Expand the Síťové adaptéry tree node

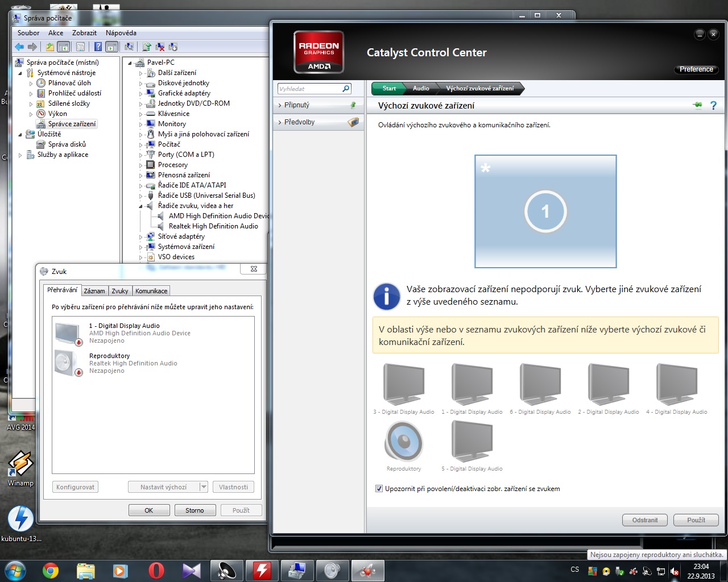[x=140, y=237]
